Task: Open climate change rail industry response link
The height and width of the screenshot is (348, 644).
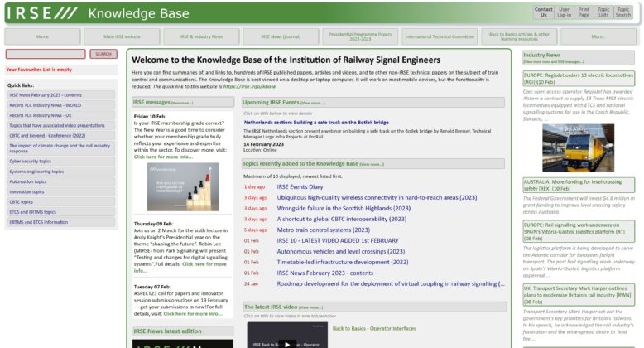Action: [60, 148]
